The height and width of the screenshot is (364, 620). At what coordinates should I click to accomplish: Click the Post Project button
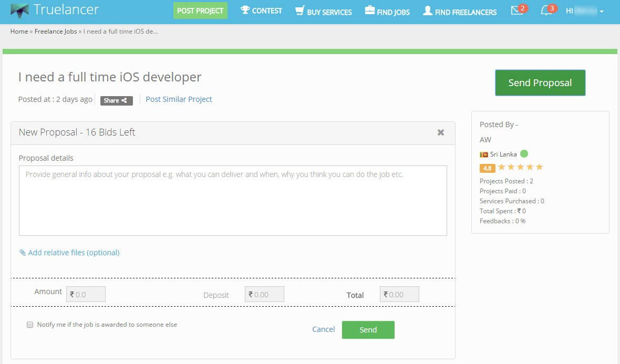tap(200, 11)
